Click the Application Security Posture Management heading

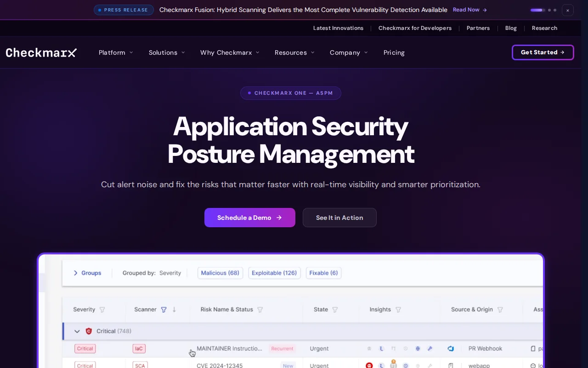[x=291, y=140]
